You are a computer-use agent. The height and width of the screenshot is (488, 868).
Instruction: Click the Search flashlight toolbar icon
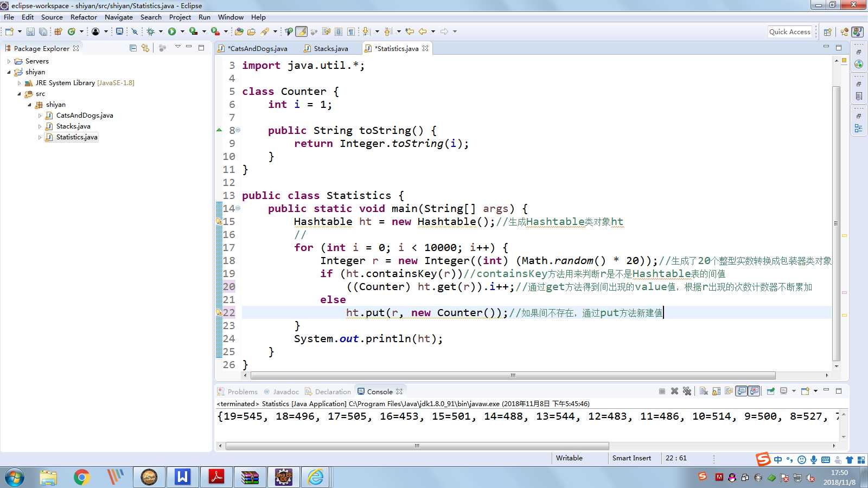coord(265,31)
